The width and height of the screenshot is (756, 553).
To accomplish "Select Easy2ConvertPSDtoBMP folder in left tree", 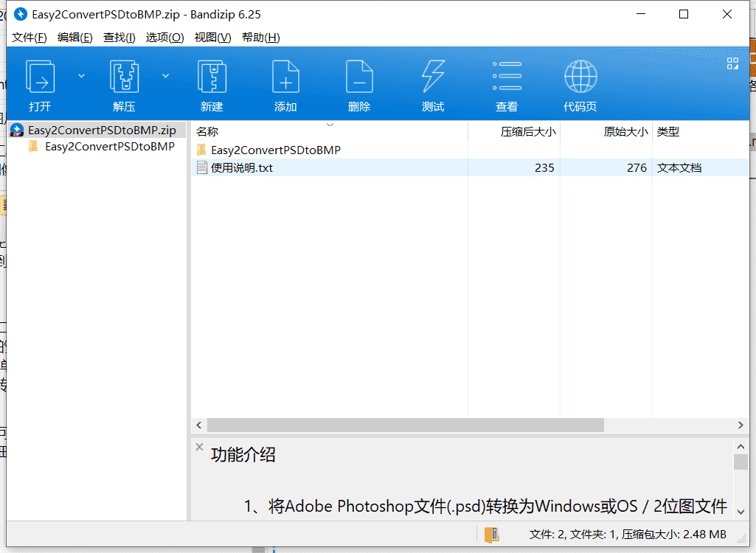I will 109,147.
